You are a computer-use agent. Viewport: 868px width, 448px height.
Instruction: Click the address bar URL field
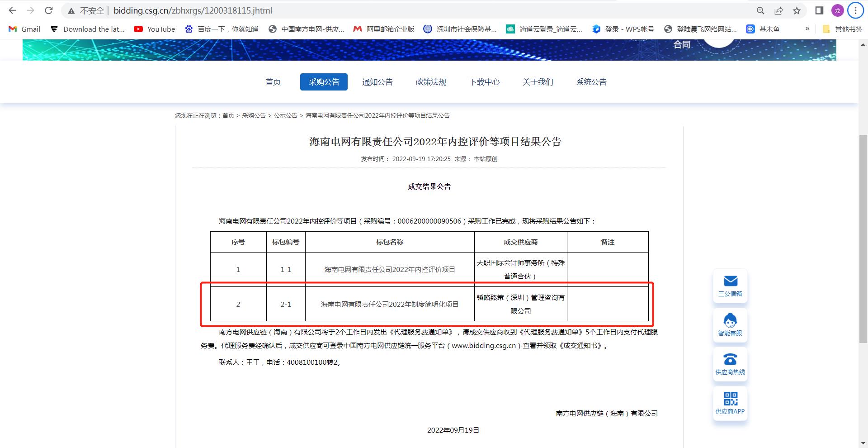407,10
